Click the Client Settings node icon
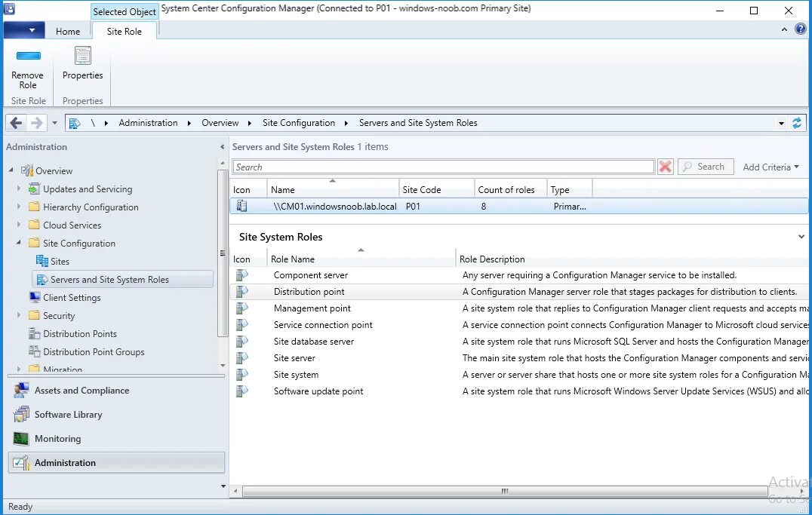This screenshot has height=515, width=812. pos(35,297)
